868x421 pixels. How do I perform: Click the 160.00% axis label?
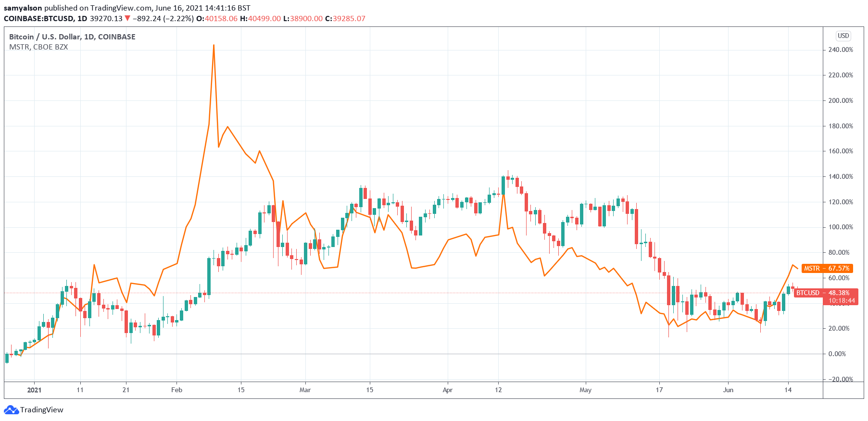pos(841,151)
